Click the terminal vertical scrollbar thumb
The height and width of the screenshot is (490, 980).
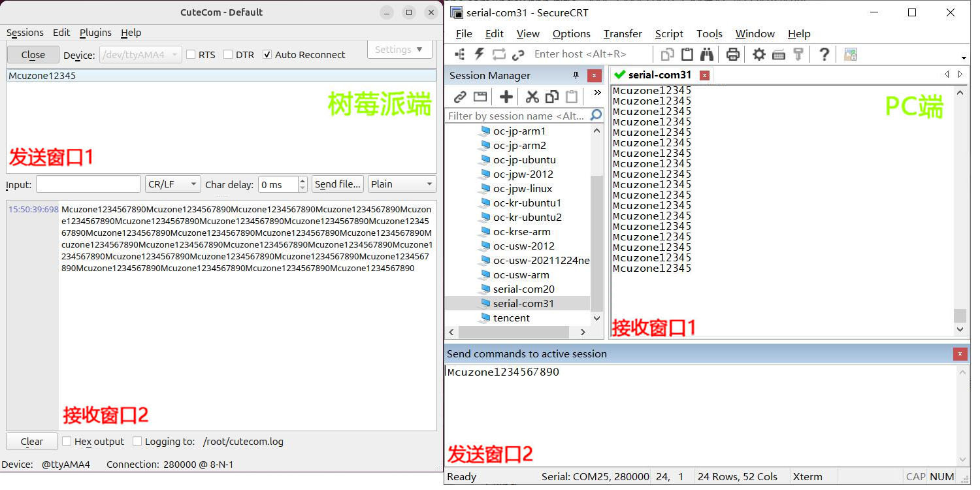[x=960, y=316]
